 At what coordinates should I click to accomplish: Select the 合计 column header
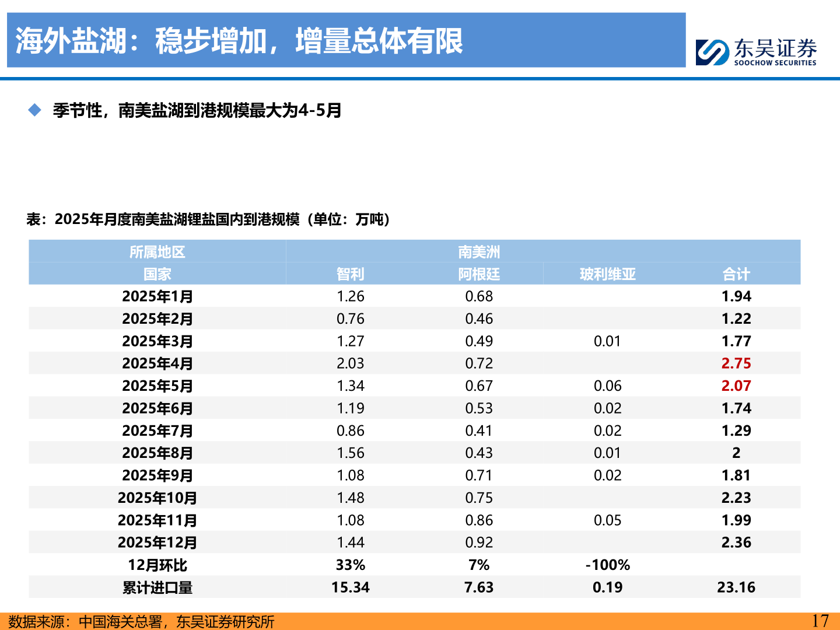pyautogui.click(x=736, y=274)
